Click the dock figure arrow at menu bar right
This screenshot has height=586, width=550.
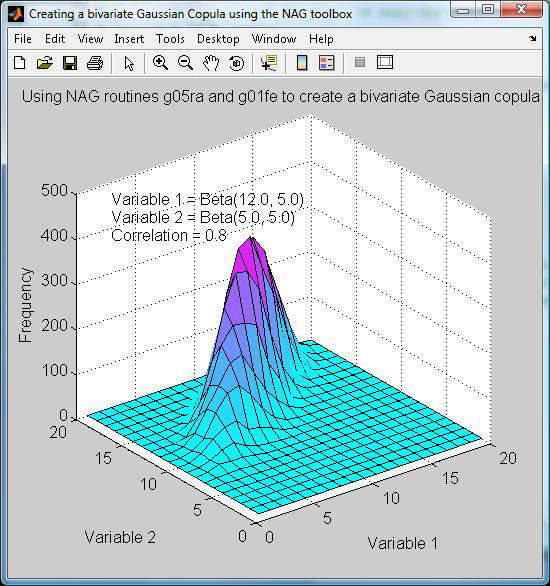click(533, 38)
